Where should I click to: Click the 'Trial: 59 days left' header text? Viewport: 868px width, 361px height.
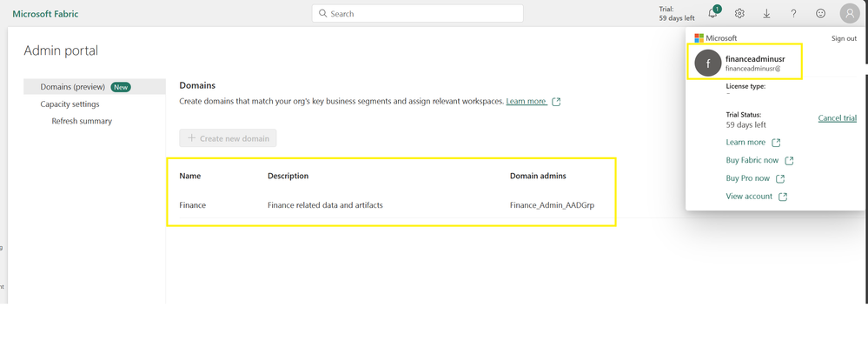[x=677, y=13]
